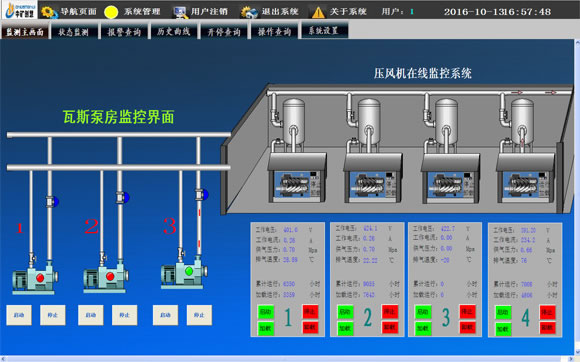This screenshot has height=362, width=580.
Task: Open the 导航页面 gear icon in toolbar
Action: [49, 12]
